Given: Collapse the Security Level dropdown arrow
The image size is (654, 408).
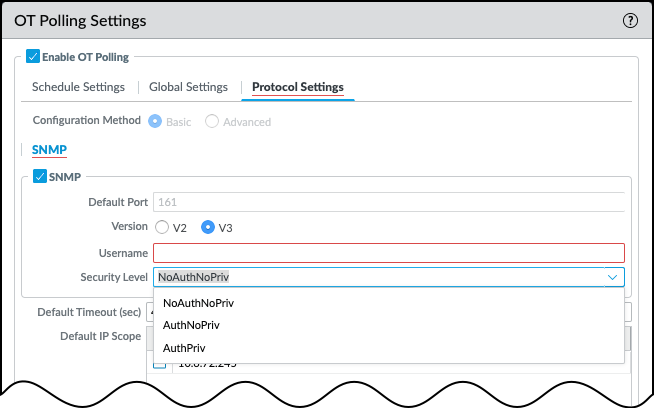Looking at the screenshot, I should tap(612, 277).
